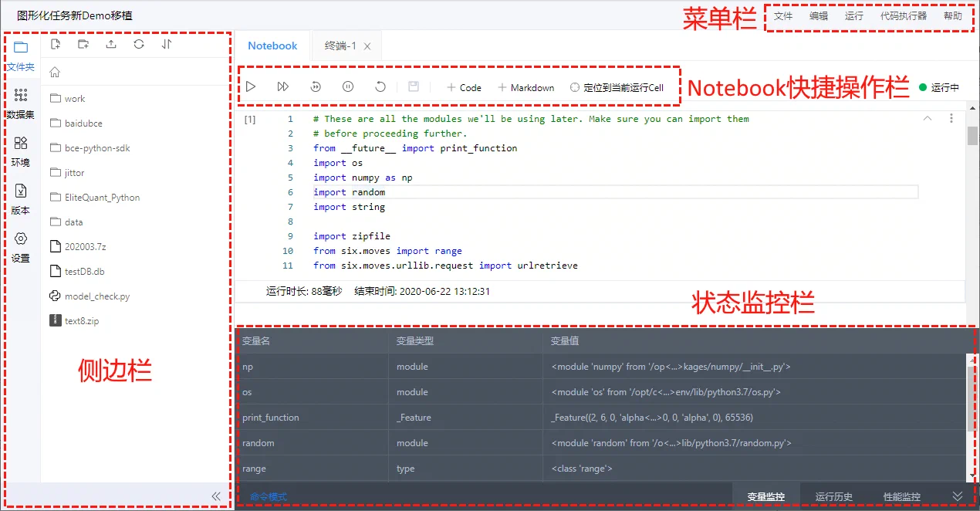The height and width of the screenshot is (511, 980).
Task: Click the new file icon in sidebar toolbar
Action: 56,44
